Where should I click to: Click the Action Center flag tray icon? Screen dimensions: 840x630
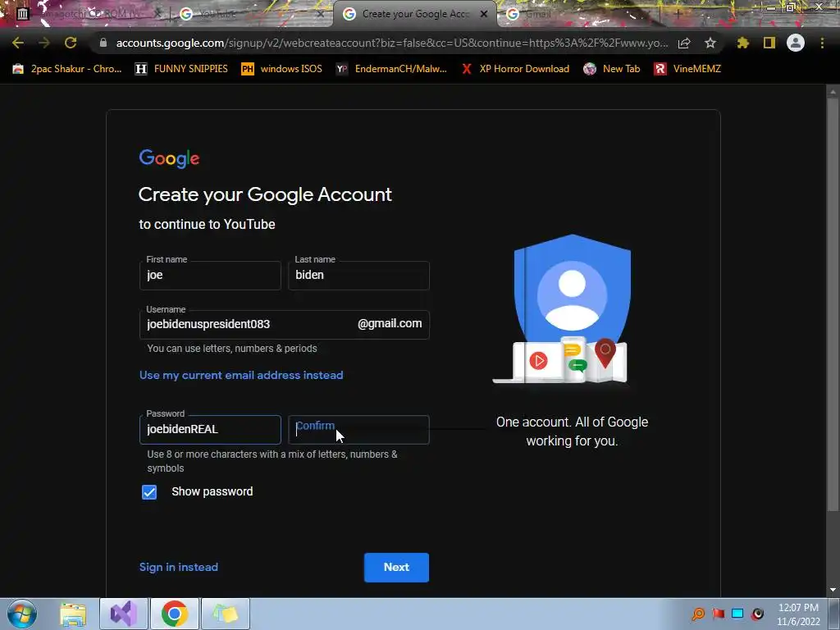click(719, 614)
